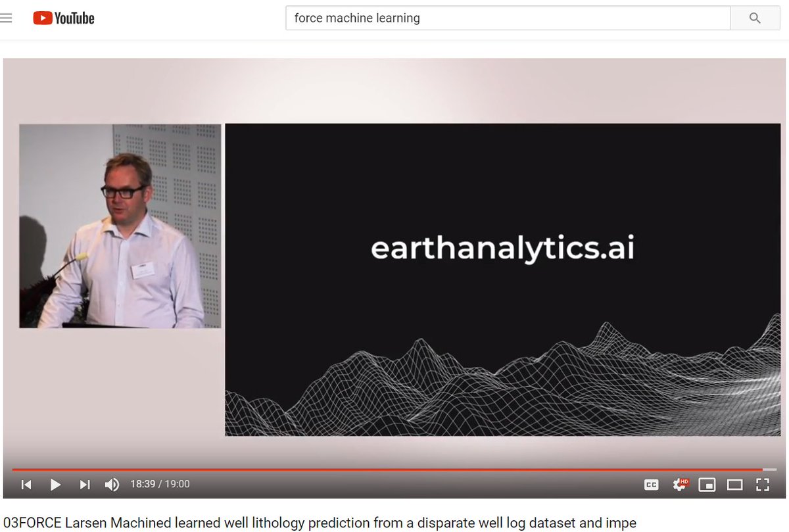Screen dimensions: 789x532
Task: Go to YouTube home via logo
Action: tap(64, 18)
